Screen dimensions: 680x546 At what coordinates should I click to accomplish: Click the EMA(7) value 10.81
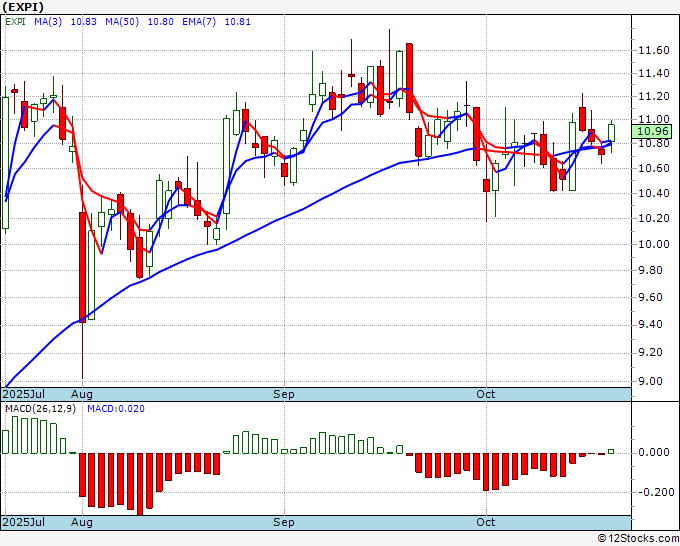pyautogui.click(x=238, y=22)
